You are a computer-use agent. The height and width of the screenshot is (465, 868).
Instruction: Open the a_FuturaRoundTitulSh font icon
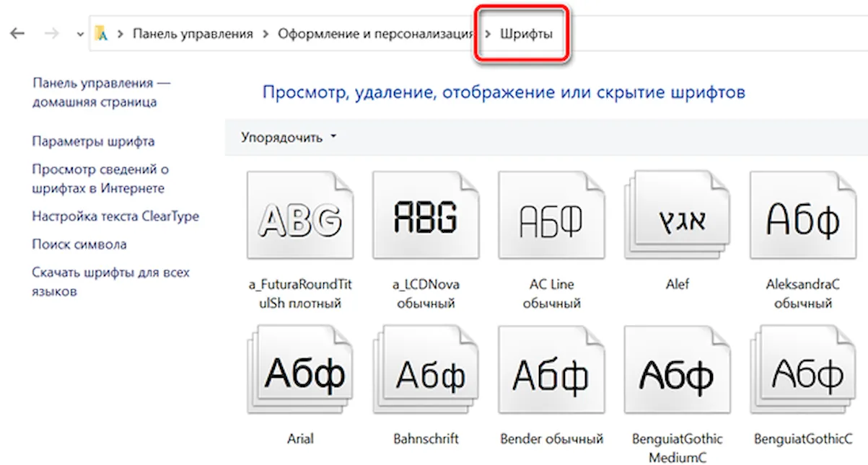299,216
